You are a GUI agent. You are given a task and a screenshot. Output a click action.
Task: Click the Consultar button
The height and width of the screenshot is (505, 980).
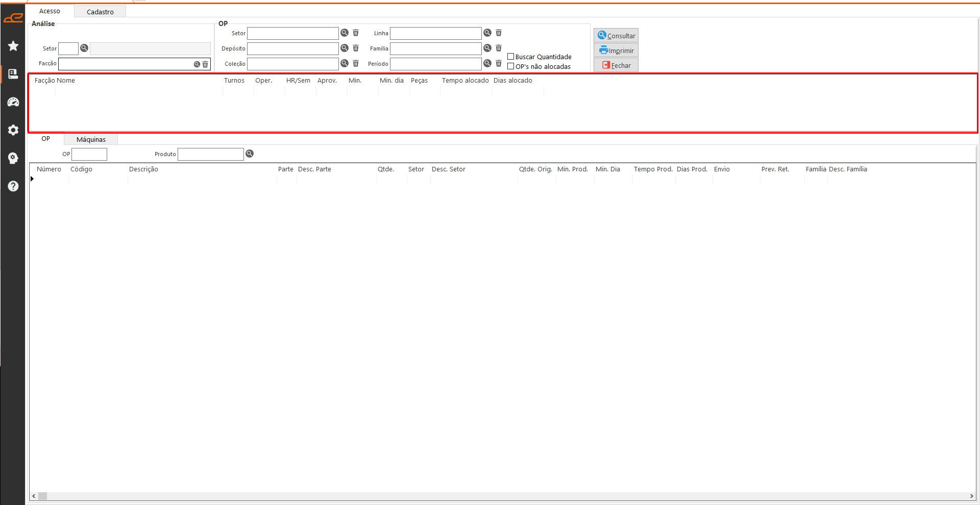coord(616,36)
